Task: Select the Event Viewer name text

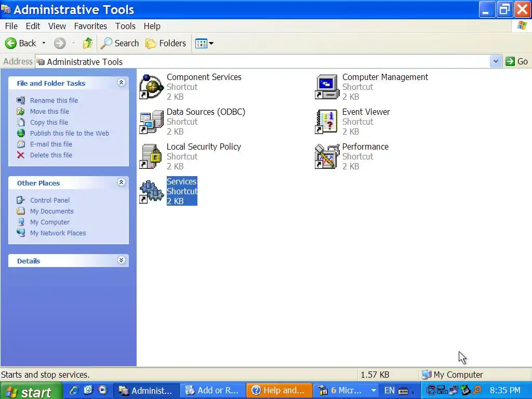Action: point(366,112)
